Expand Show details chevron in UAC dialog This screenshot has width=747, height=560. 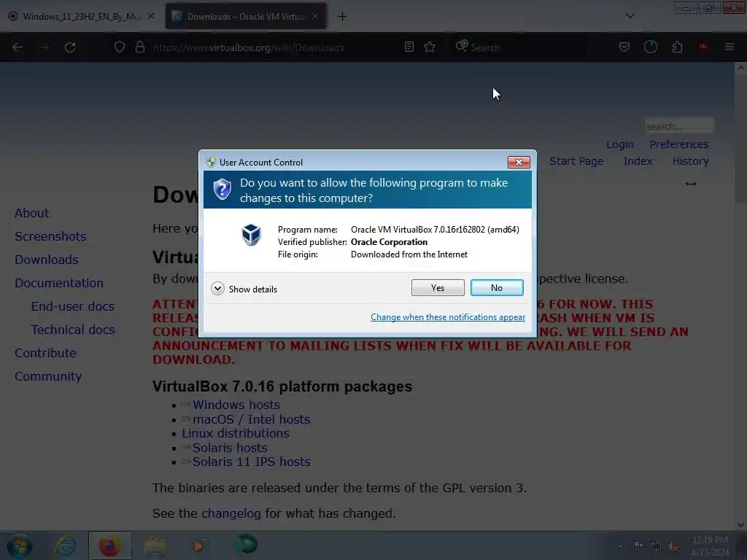(217, 289)
